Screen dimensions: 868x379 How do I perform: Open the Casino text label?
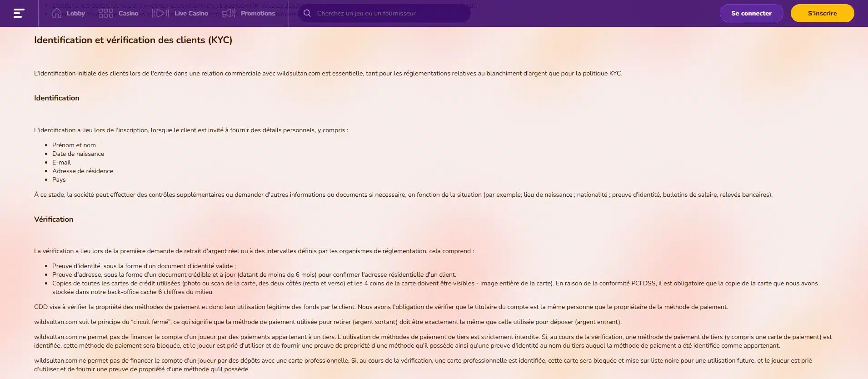[x=128, y=13]
